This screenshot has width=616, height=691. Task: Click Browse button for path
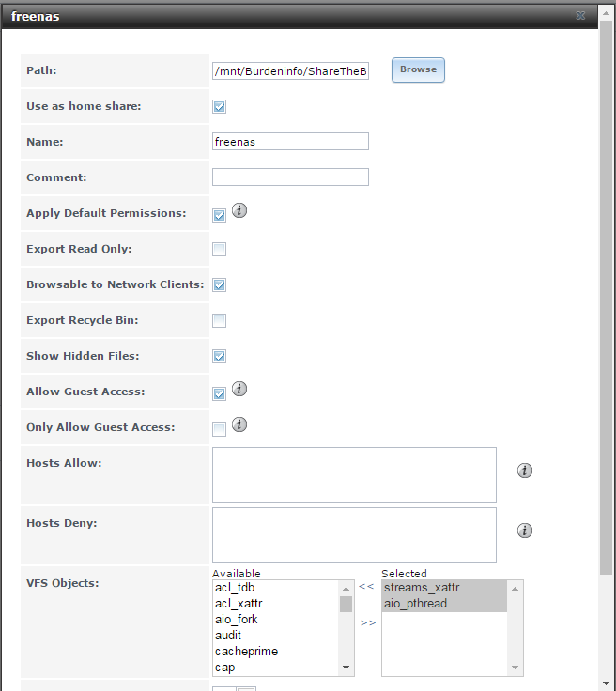[418, 69]
